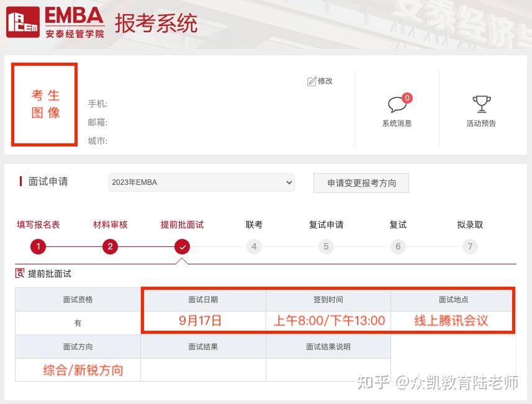Click 申请变更报考方向 button
This screenshot has width=532, height=404.
(361, 183)
